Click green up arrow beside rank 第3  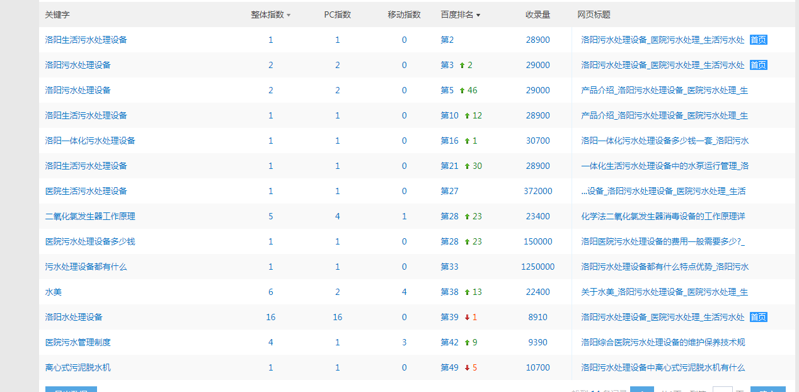(x=462, y=65)
